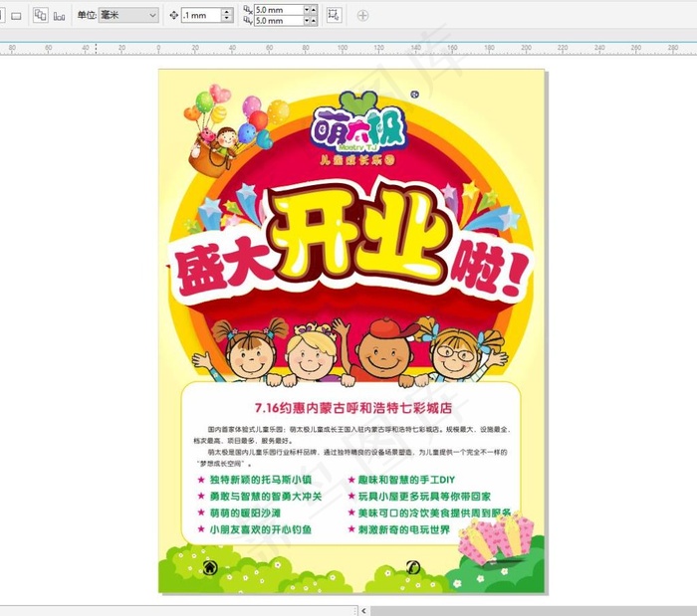Decrease duplicate Y distance arrow
The image size is (697, 616).
[307, 21]
